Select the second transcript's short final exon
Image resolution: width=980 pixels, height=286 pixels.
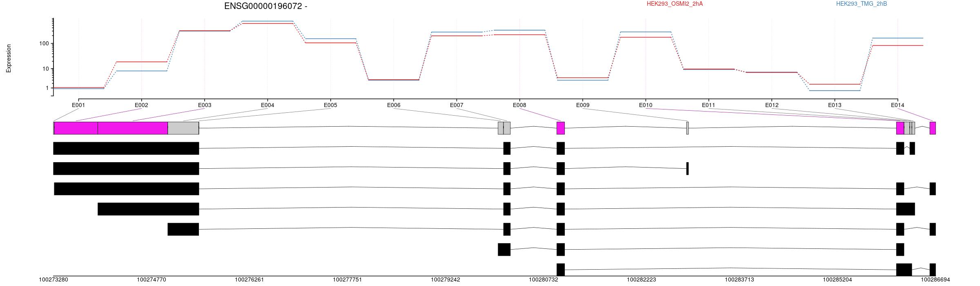coord(688,168)
